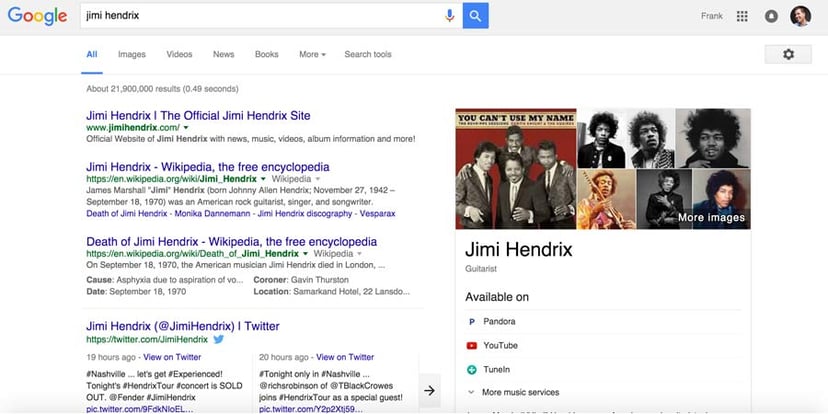Open the More dropdown menu
Screen dimensions: 828x414
point(312,54)
